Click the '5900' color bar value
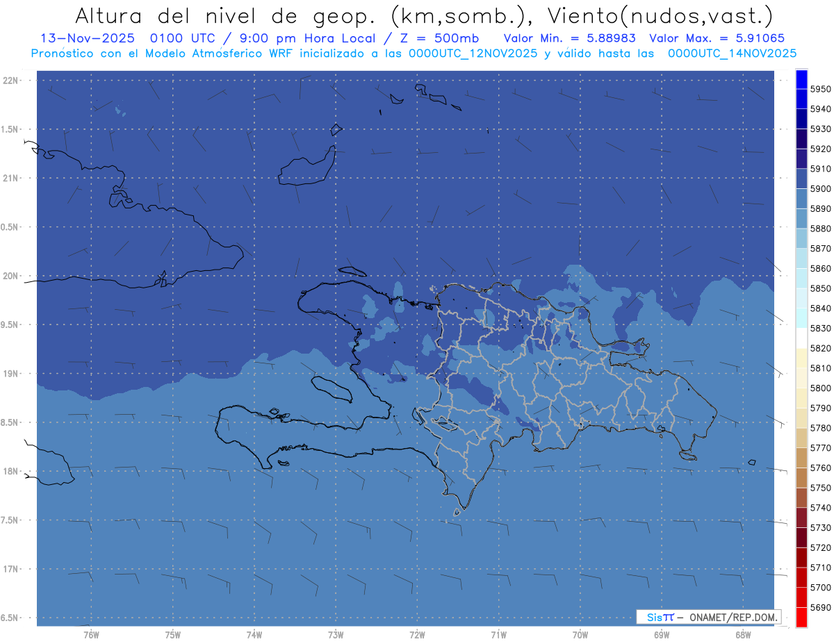The height and width of the screenshot is (644, 834). [x=820, y=189]
